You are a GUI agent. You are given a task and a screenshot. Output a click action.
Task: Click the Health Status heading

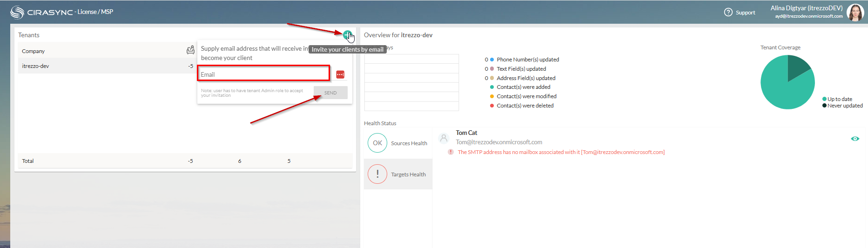tap(380, 123)
